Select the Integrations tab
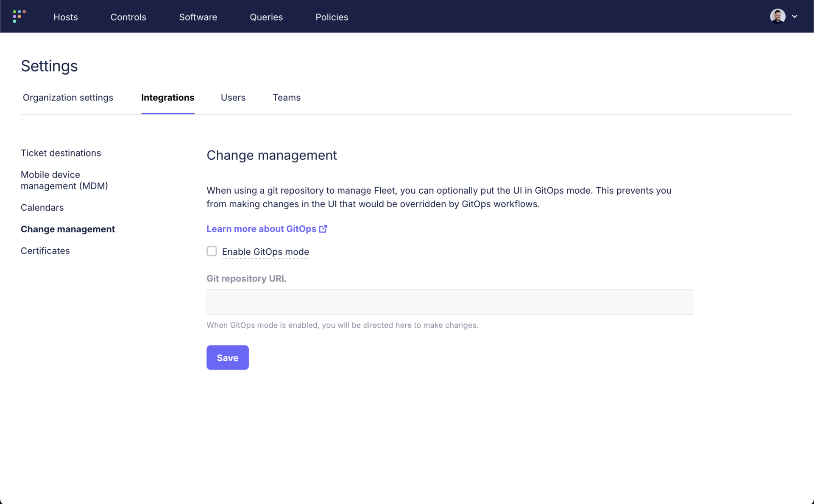The image size is (814, 504). [x=168, y=97]
